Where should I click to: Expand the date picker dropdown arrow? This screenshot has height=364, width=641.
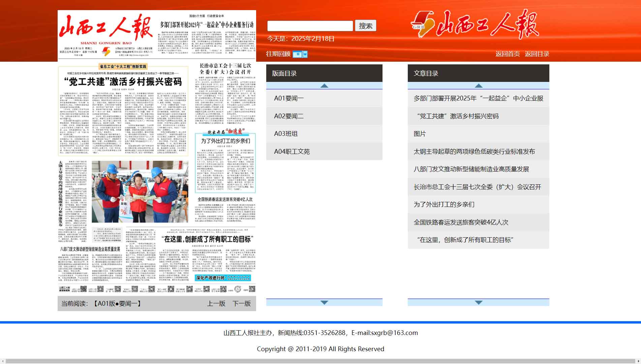[305, 54]
